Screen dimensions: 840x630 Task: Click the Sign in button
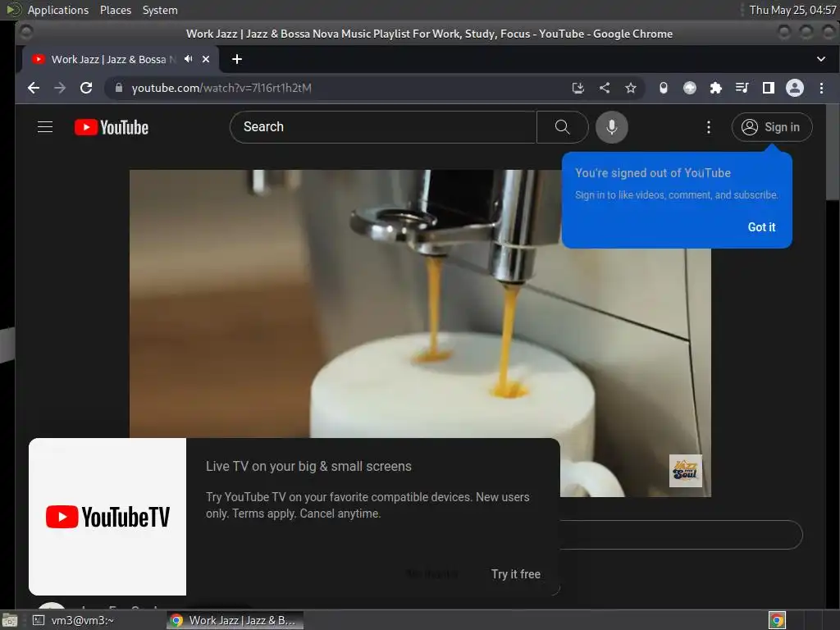coord(771,127)
